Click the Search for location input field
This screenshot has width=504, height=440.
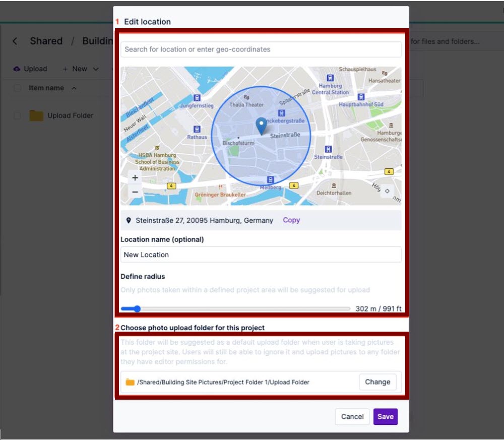(261, 49)
